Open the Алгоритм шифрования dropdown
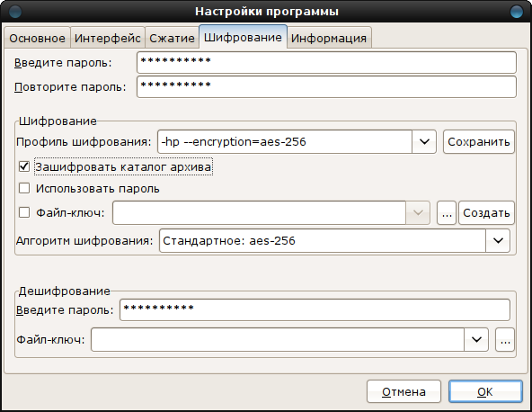 pyautogui.click(x=498, y=241)
